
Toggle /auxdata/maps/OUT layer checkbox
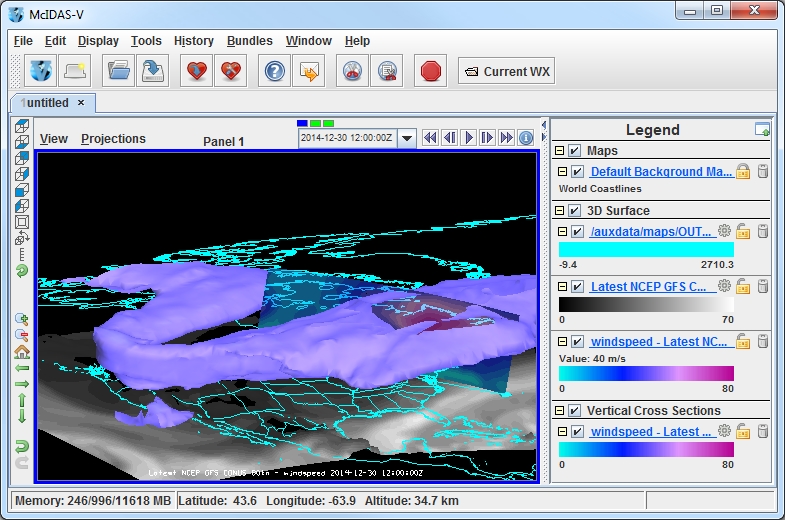pos(577,232)
